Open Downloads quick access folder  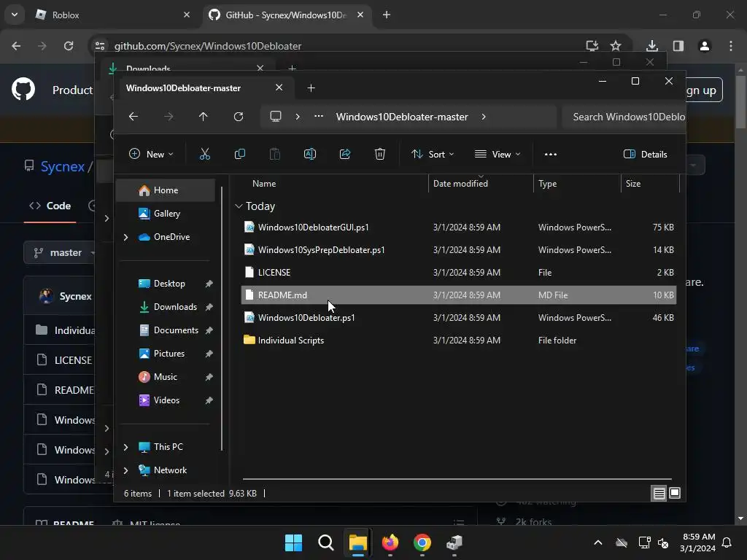tap(175, 307)
